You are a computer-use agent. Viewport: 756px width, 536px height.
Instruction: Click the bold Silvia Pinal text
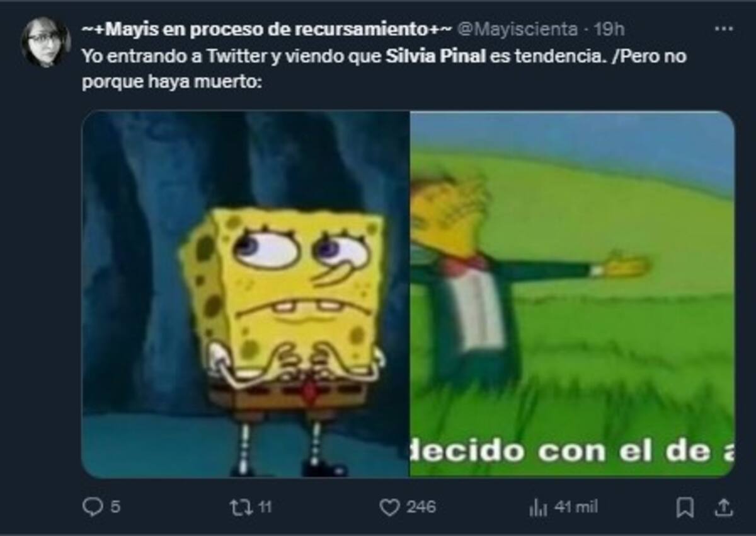(435, 56)
